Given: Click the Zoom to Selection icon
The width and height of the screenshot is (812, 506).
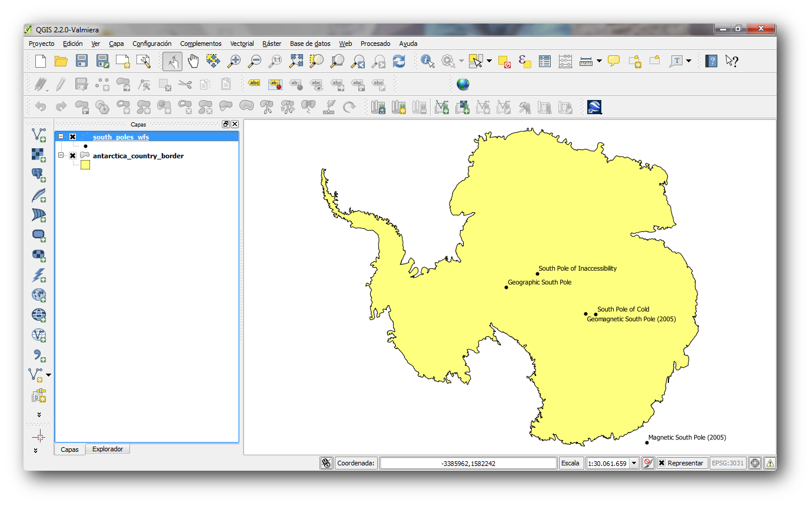Looking at the screenshot, I should pyautogui.click(x=317, y=61).
